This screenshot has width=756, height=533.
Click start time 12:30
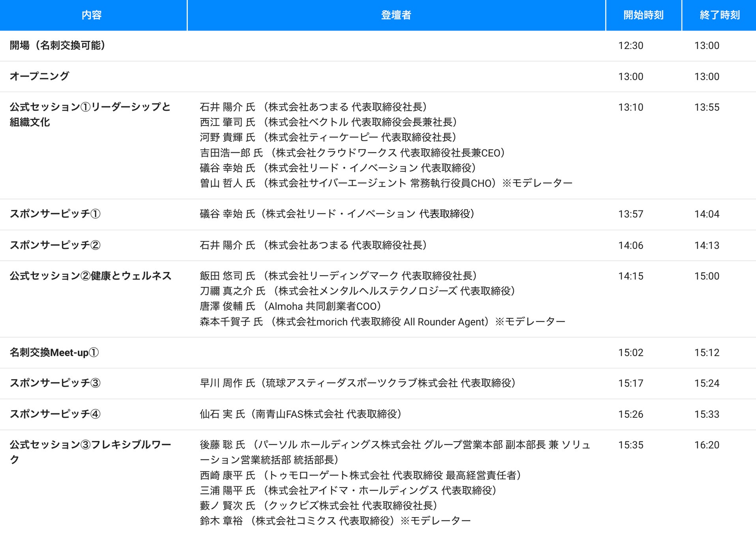click(x=631, y=45)
